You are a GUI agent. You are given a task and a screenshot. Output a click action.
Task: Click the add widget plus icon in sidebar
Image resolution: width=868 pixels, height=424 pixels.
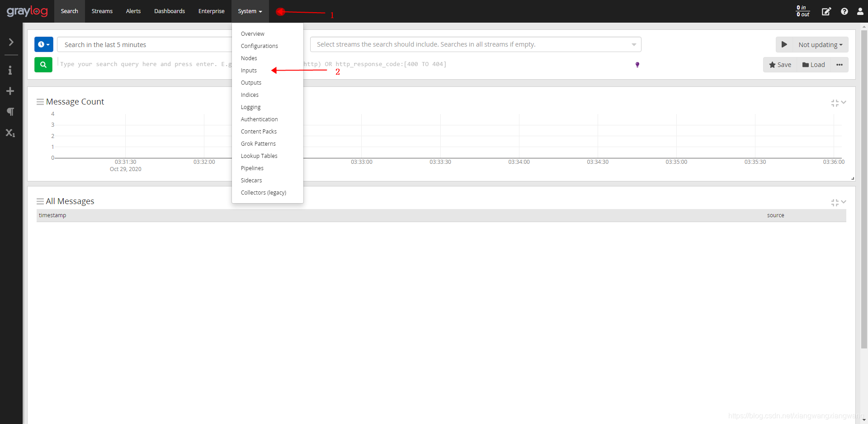(10, 91)
